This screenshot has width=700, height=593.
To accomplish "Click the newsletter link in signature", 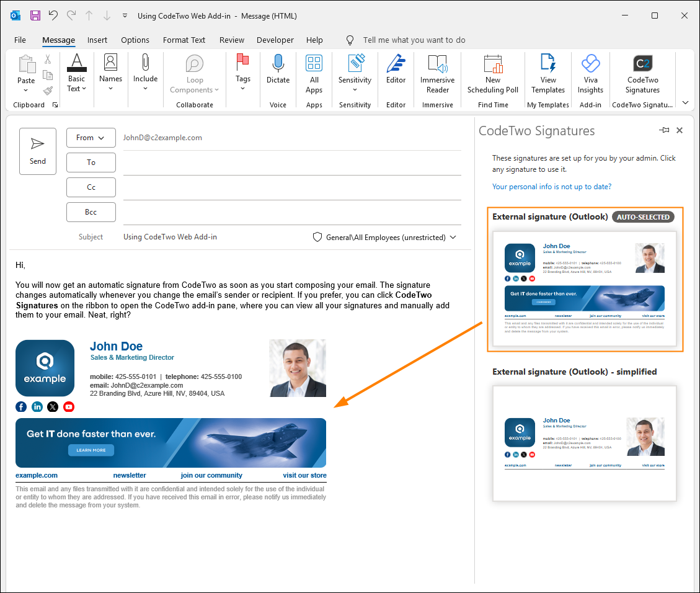I will (x=130, y=476).
